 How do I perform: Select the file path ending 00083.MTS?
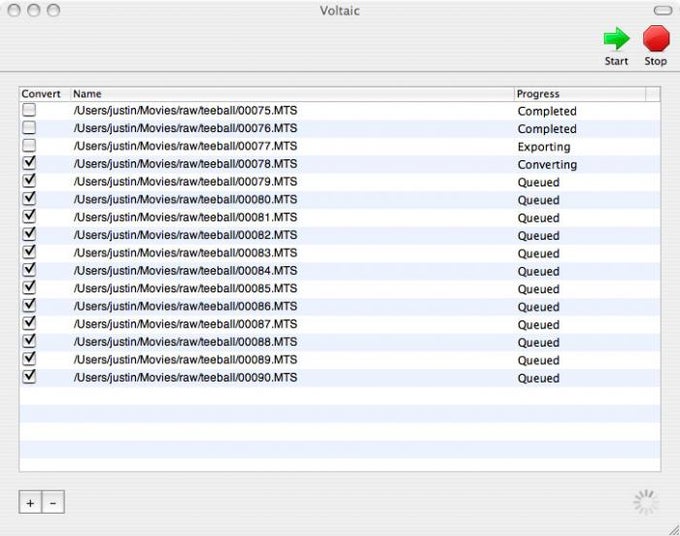point(185,253)
